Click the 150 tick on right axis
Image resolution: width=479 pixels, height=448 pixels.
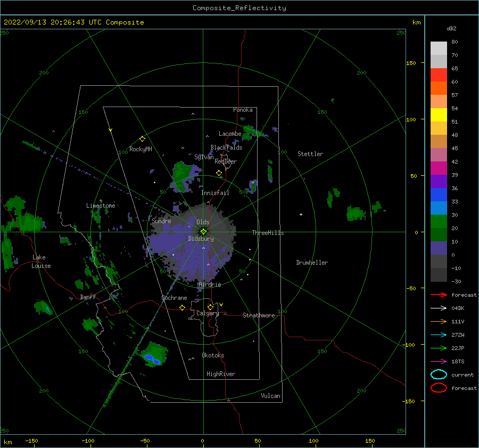tap(411, 63)
